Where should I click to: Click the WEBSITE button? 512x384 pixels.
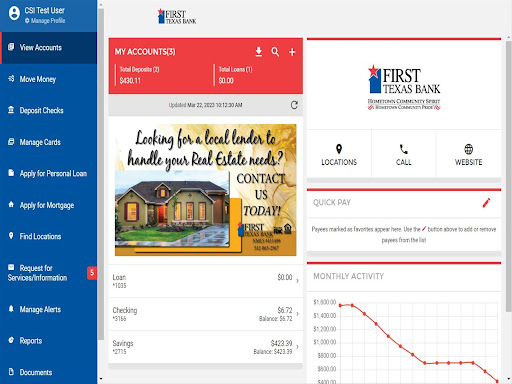tap(468, 154)
